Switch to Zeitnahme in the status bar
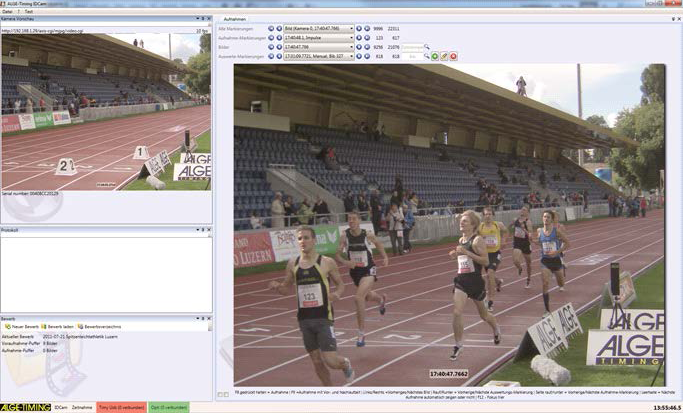The width and height of the screenshot is (683, 413). coord(82,407)
